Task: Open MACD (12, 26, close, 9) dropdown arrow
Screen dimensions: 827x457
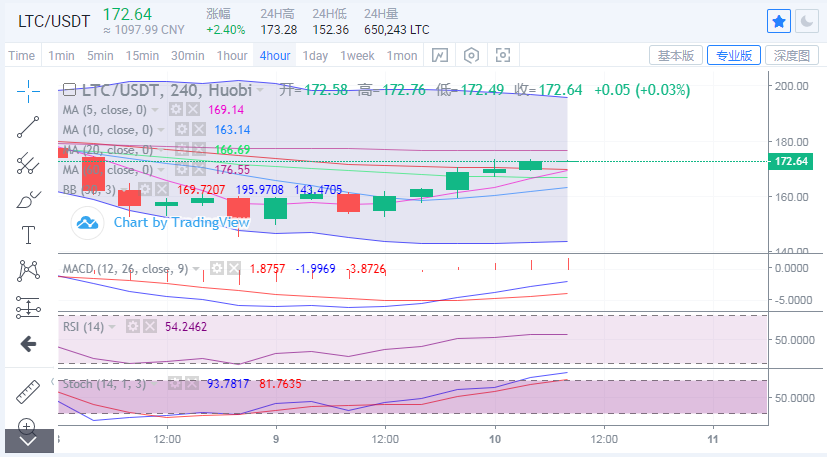Action: pos(196,269)
